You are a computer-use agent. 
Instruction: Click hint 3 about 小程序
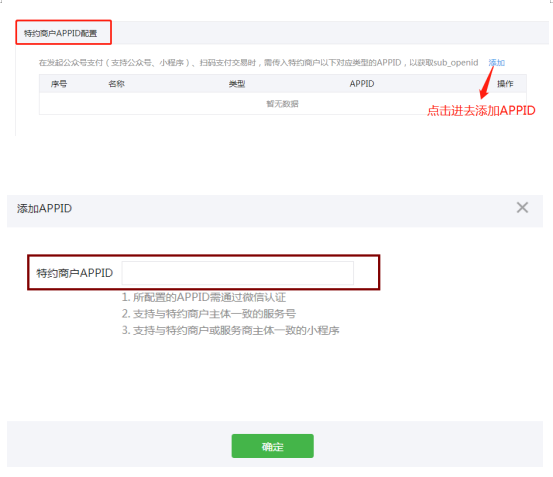point(230,330)
